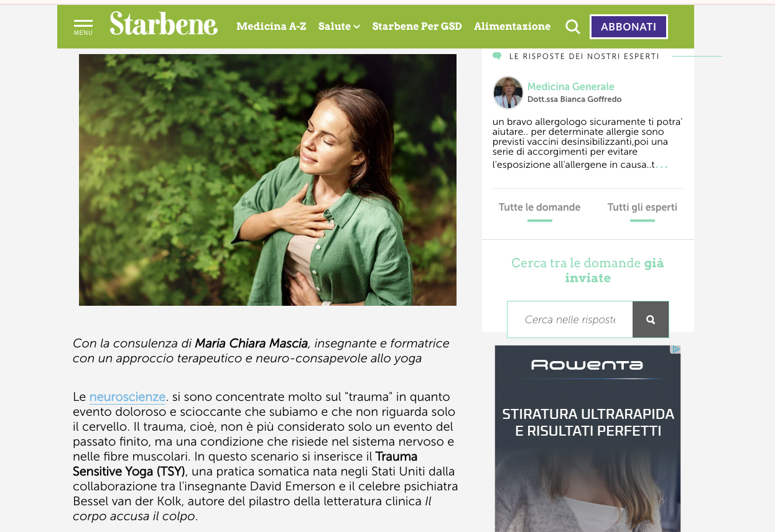
Task: Switch to Tutte le domande tab
Action: [539, 208]
